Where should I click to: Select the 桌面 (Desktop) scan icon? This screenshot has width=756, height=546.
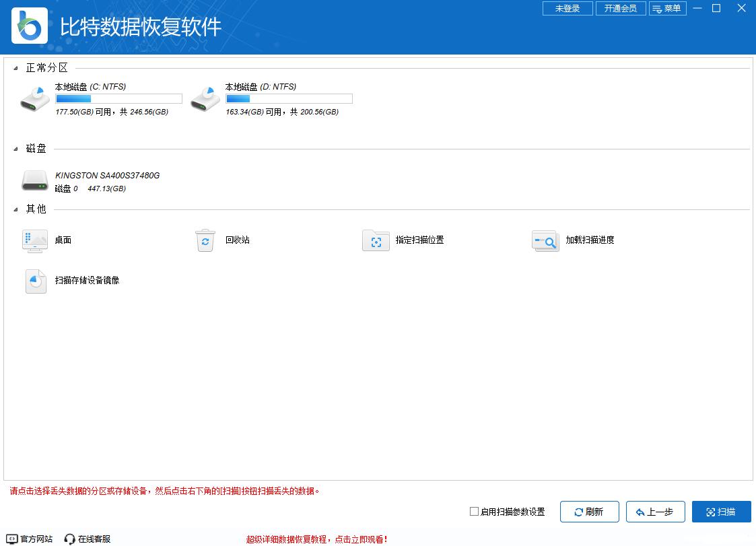pyautogui.click(x=35, y=240)
